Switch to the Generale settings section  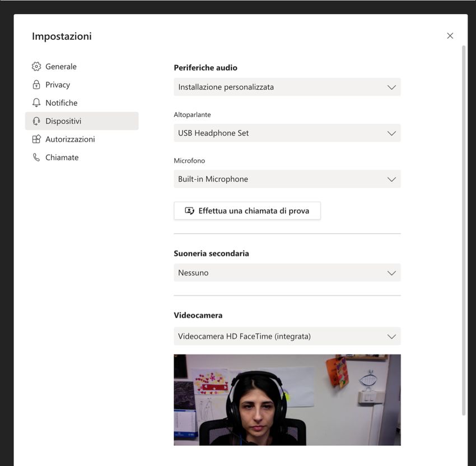(60, 67)
